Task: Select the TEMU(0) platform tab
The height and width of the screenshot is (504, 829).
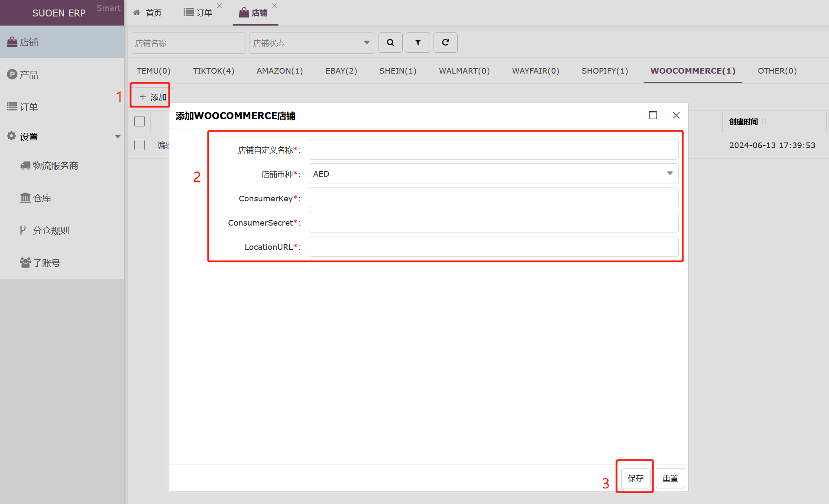Action: (154, 71)
